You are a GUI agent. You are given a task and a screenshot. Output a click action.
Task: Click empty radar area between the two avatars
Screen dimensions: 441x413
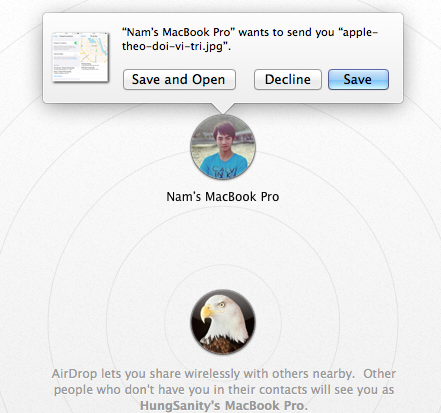(223, 247)
